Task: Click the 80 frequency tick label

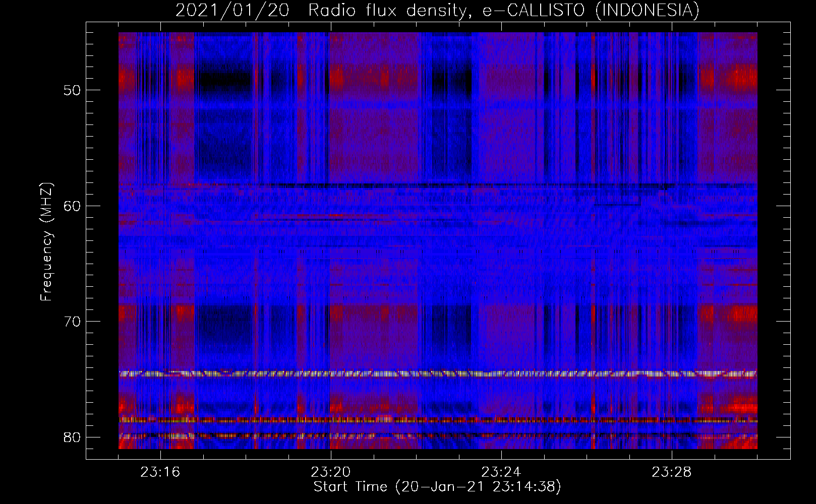Action: click(73, 437)
